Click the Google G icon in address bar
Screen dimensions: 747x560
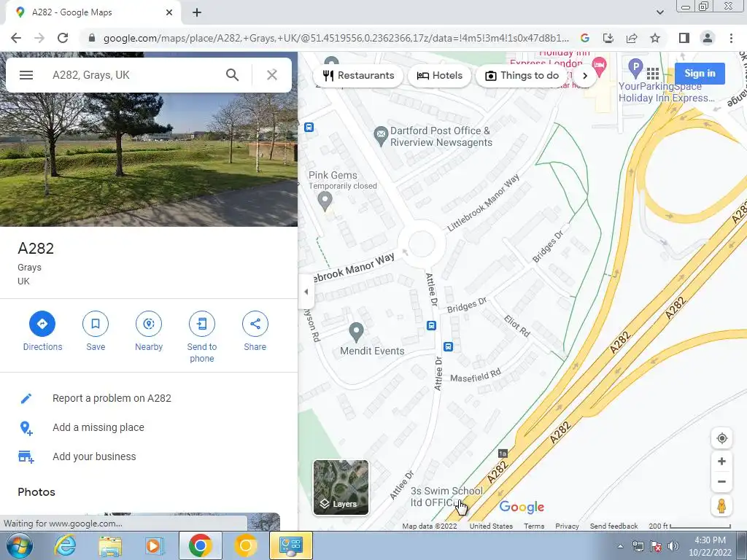[585, 38]
